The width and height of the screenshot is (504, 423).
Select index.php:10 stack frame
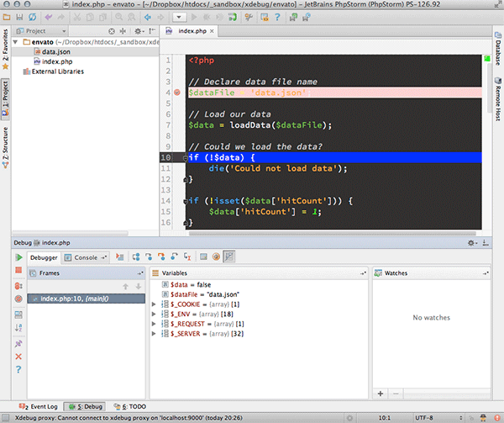pyautogui.click(x=76, y=299)
